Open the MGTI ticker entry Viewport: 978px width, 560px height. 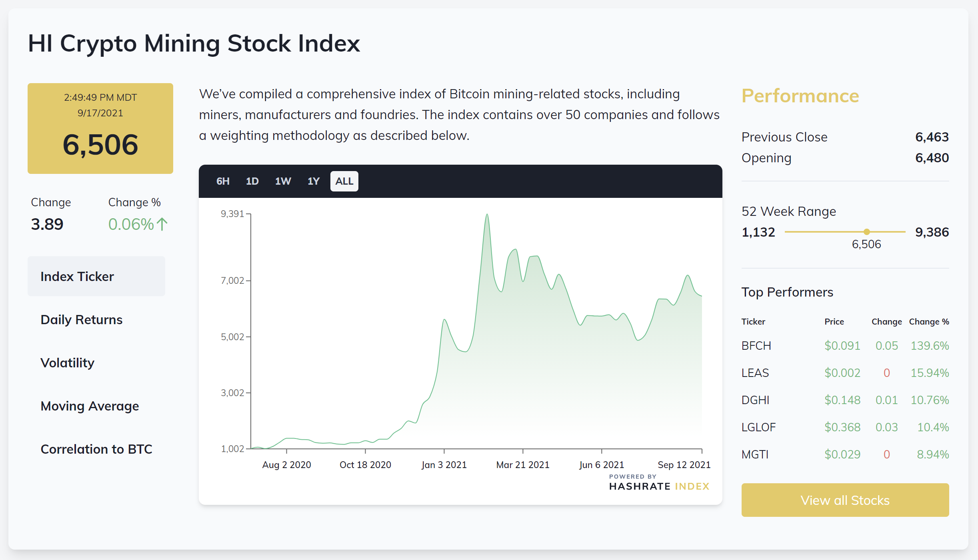[x=755, y=454]
